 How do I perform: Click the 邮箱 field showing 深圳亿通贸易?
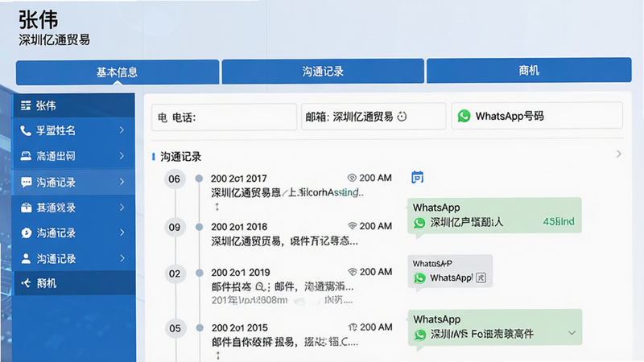click(x=374, y=117)
